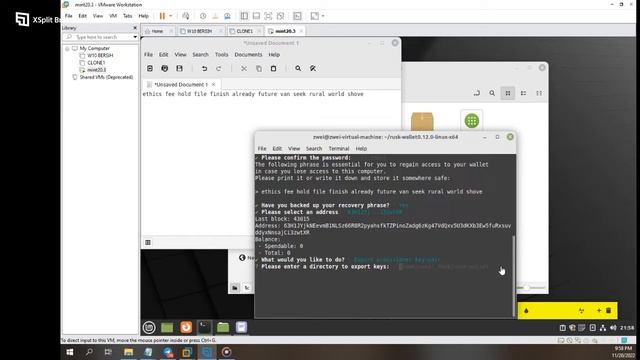Viewport: 640px width, 360px height.
Task: Toggle side pane icon in editor status bar
Action: coord(148,242)
